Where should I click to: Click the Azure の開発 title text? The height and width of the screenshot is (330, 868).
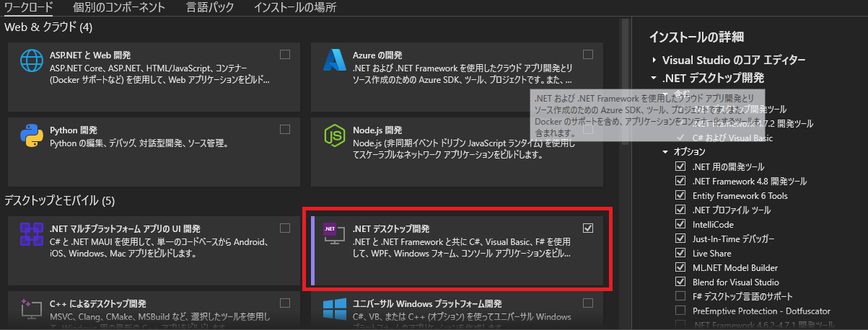coord(378,55)
